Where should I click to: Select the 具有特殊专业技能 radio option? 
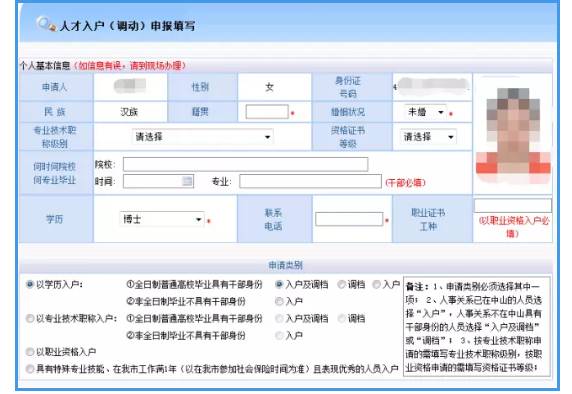(x=30, y=369)
